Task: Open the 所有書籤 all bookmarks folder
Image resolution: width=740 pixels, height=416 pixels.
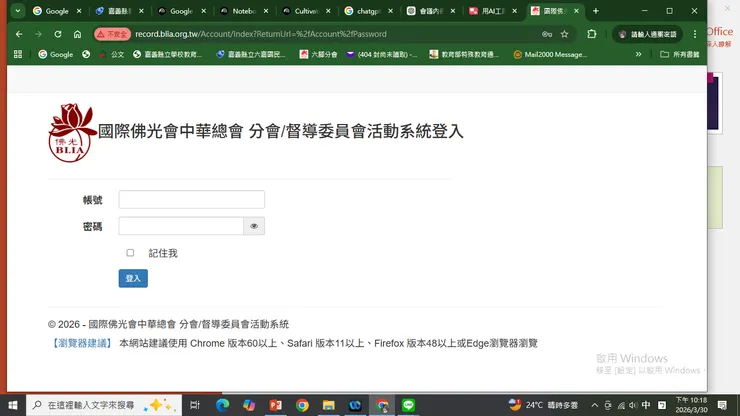Action: point(680,54)
